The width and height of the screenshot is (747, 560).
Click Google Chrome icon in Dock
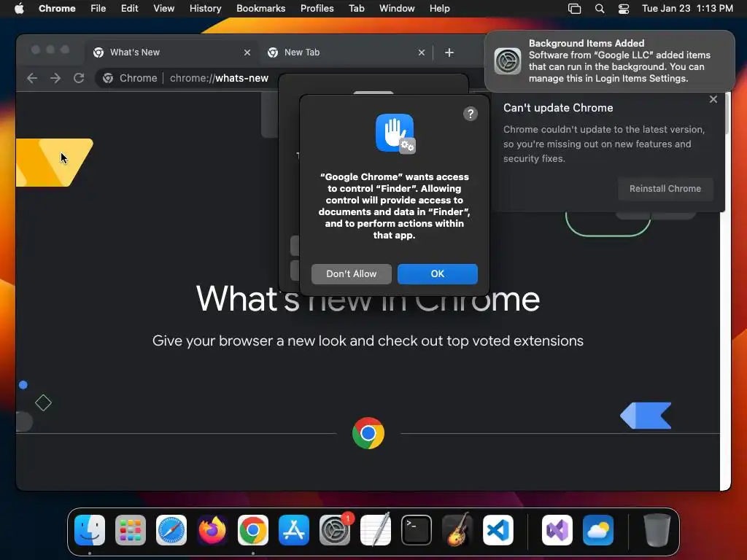(x=253, y=530)
